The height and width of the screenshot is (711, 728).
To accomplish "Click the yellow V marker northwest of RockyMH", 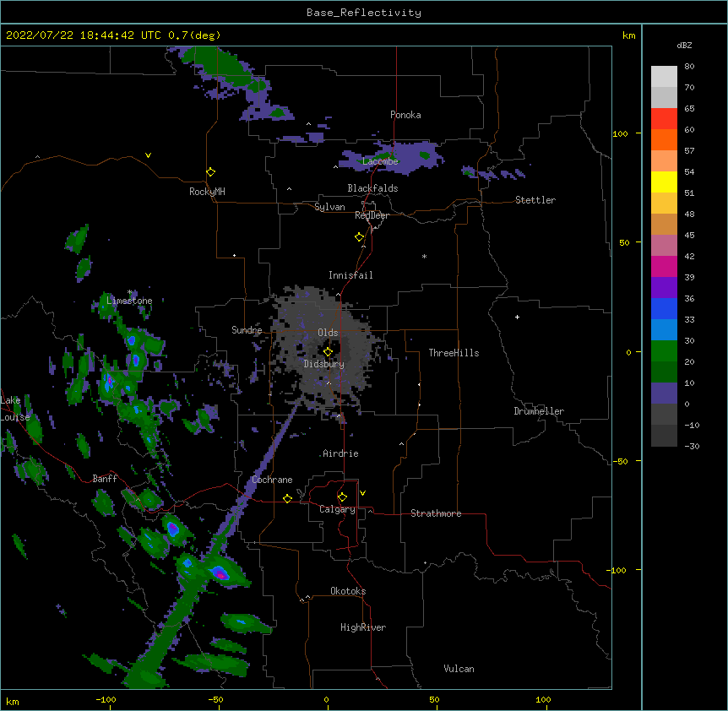I will 148,155.
